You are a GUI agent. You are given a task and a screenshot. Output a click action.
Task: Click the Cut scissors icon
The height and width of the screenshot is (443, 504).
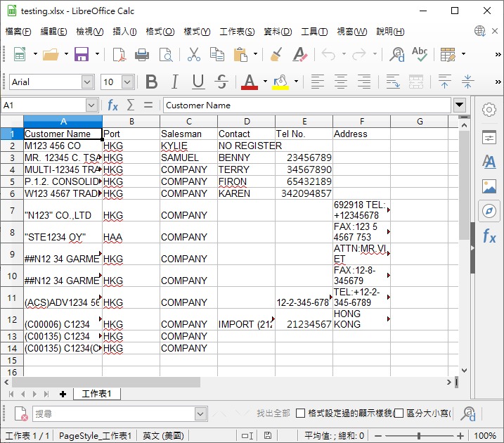194,55
